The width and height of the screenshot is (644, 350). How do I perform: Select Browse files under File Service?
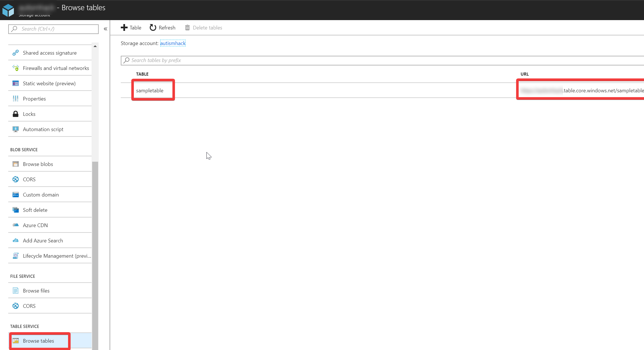point(36,291)
